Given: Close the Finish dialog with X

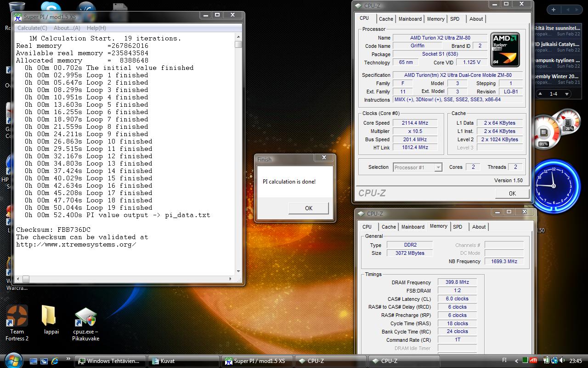Looking at the screenshot, I should (324, 157).
